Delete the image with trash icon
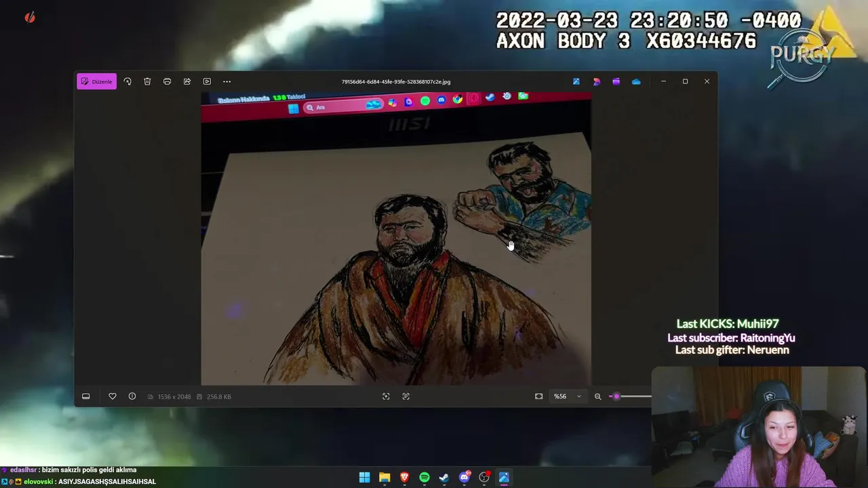 (x=147, y=81)
